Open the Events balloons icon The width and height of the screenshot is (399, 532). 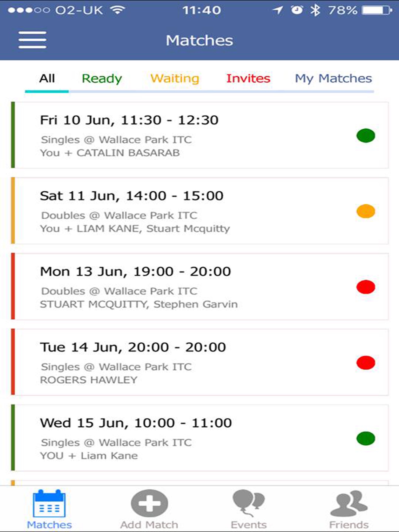249,503
